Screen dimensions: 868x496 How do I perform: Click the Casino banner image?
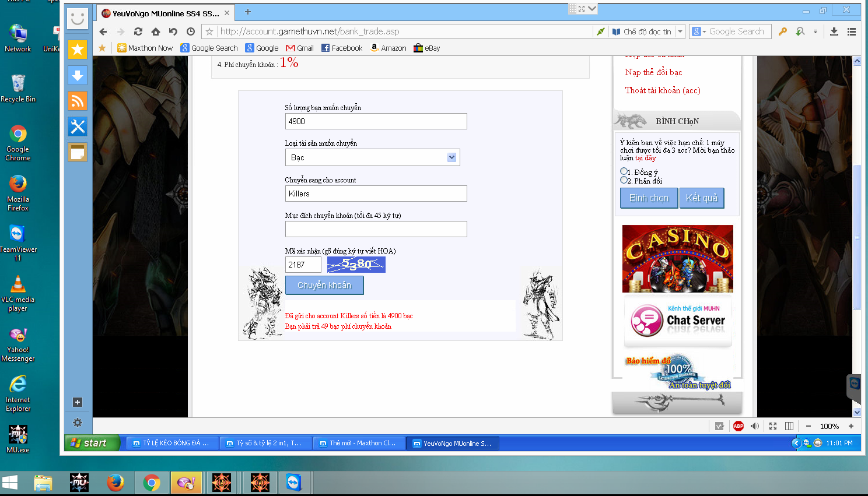click(x=677, y=259)
